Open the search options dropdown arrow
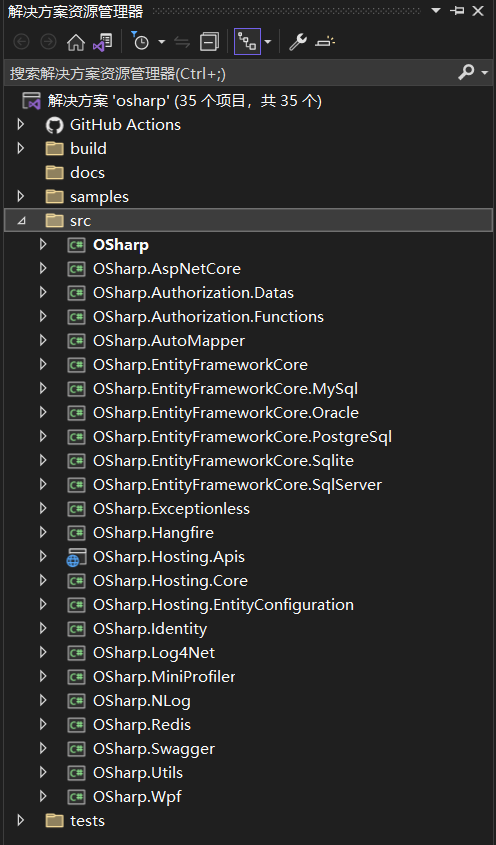Viewport: 496px width, 845px height. pyautogui.click(x=484, y=73)
